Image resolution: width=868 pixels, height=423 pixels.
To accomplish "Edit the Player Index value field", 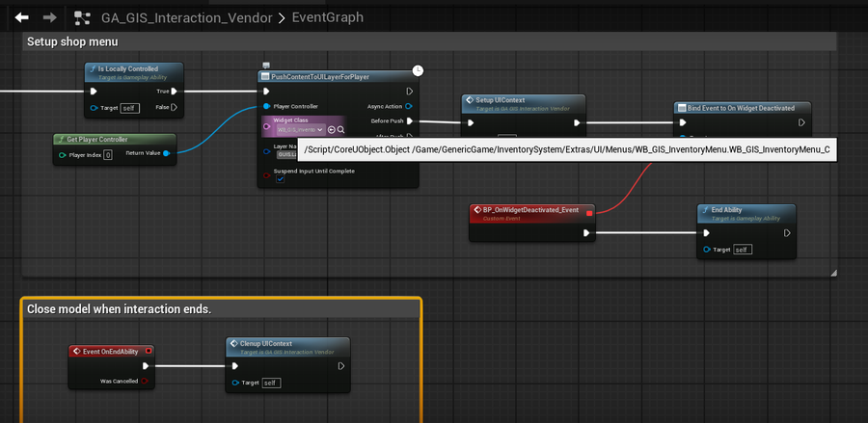I will point(108,155).
